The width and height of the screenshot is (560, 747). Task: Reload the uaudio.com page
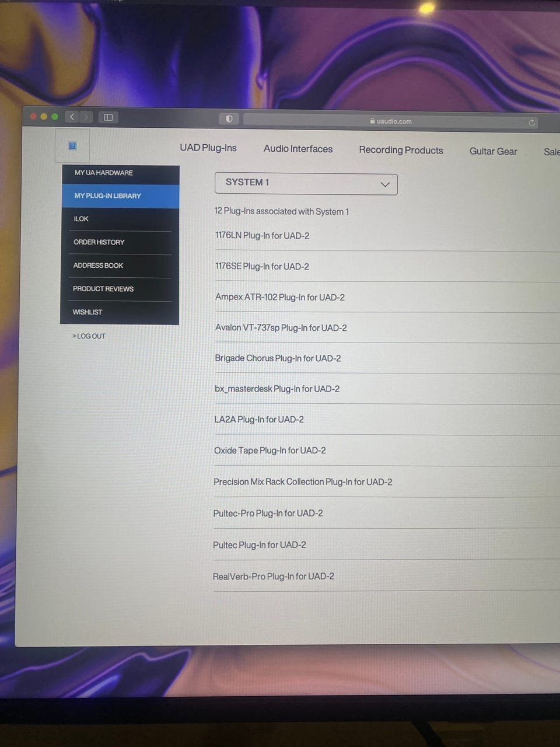point(531,122)
